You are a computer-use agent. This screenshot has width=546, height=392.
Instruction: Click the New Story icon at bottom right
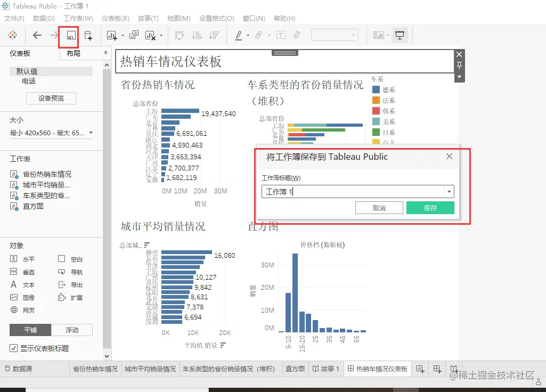coord(454,369)
